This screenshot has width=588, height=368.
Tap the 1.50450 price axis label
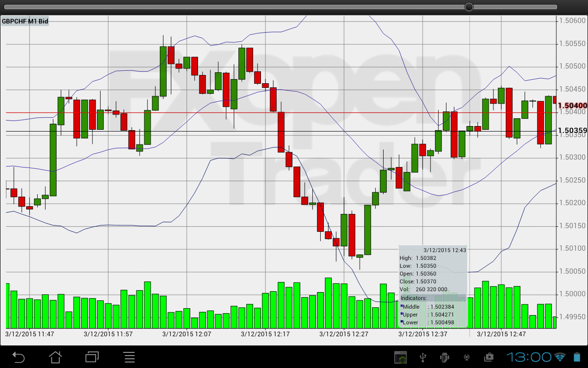coord(572,89)
